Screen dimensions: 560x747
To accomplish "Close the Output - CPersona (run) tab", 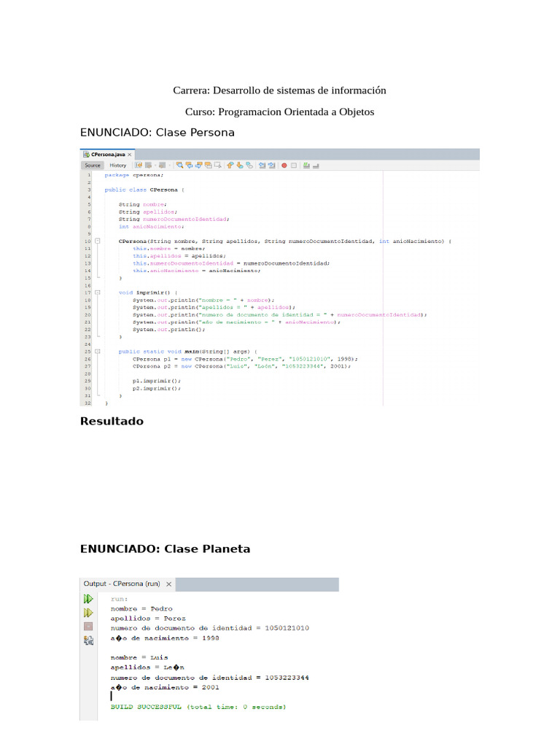I will pyautogui.click(x=168, y=584).
